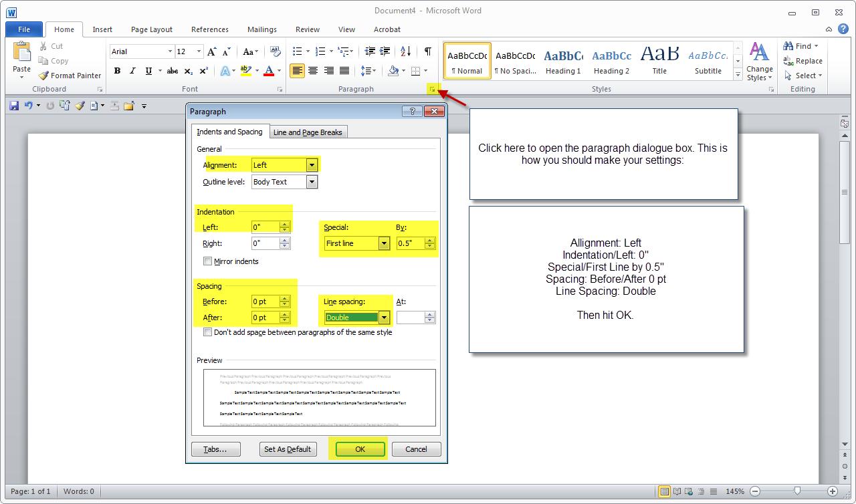Screen dimensions: 856x504
Task: Decrease the paragraph indent
Action: coord(369,51)
